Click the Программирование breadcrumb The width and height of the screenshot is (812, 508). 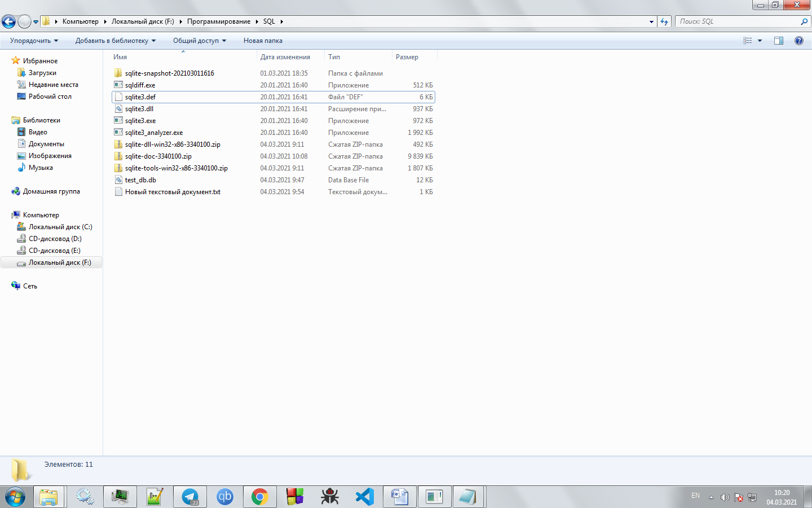coord(219,21)
